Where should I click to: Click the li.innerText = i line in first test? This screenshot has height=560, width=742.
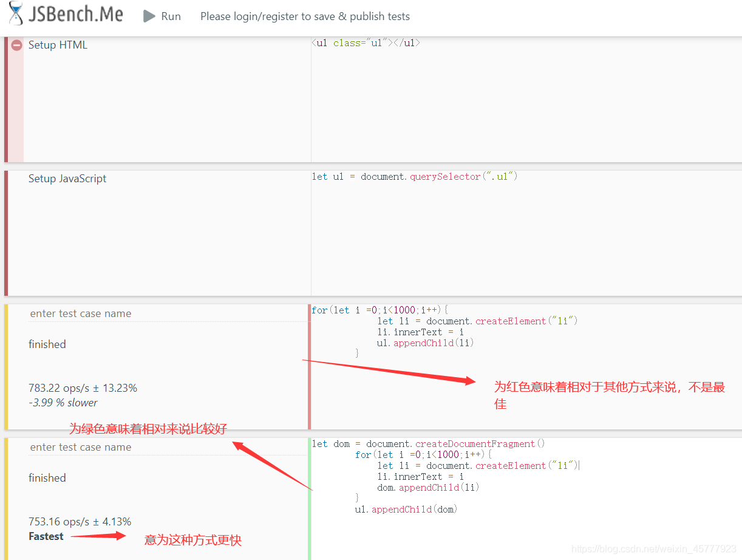click(x=420, y=332)
